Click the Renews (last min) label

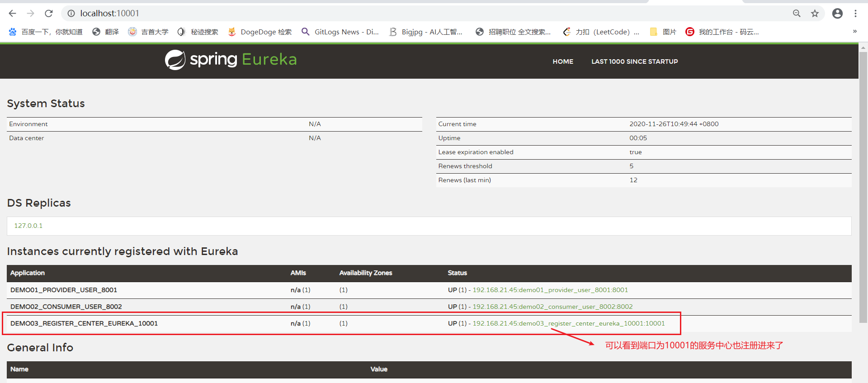coord(464,180)
